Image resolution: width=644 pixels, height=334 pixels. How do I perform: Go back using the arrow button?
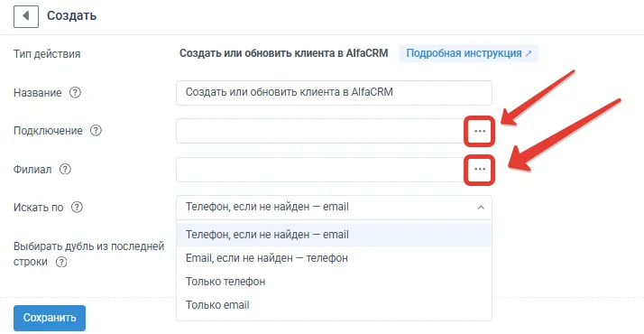pos(26,16)
